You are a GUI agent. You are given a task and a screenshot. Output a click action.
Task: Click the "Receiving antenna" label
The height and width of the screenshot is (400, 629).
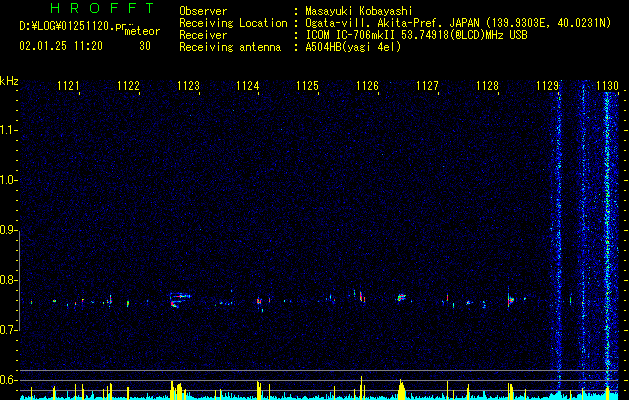pyautogui.click(x=230, y=47)
